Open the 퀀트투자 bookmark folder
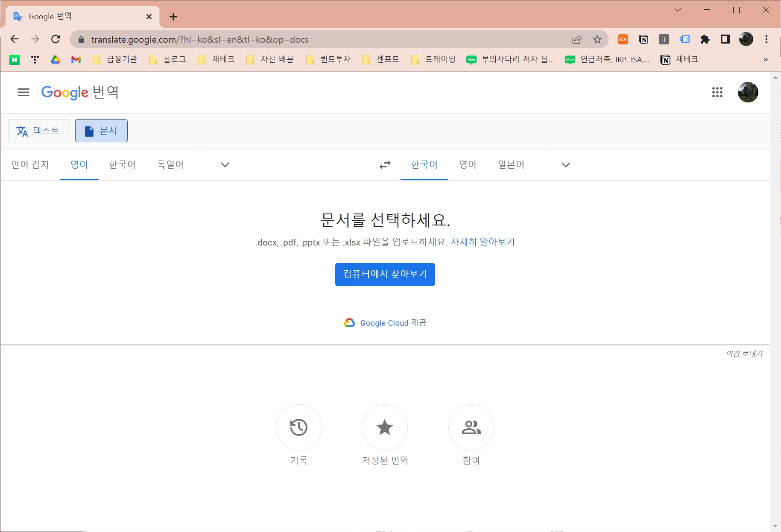This screenshot has height=532, width=781. click(329, 60)
